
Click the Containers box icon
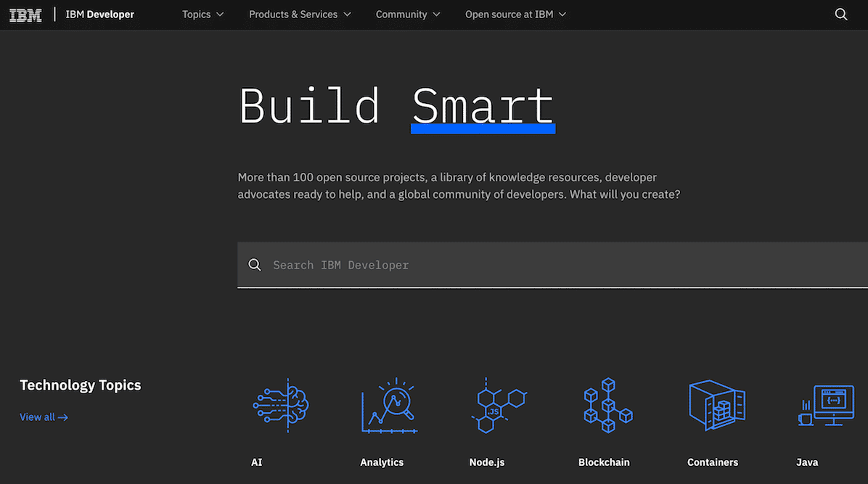coord(717,406)
